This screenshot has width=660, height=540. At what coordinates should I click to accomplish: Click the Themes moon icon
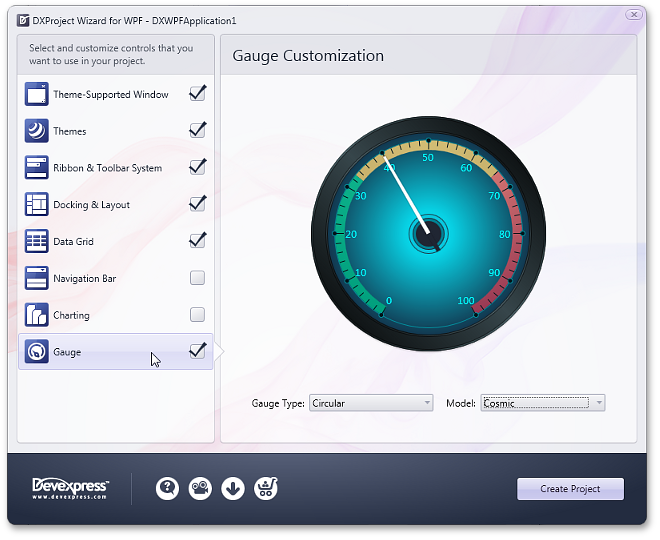(x=37, y=131)
